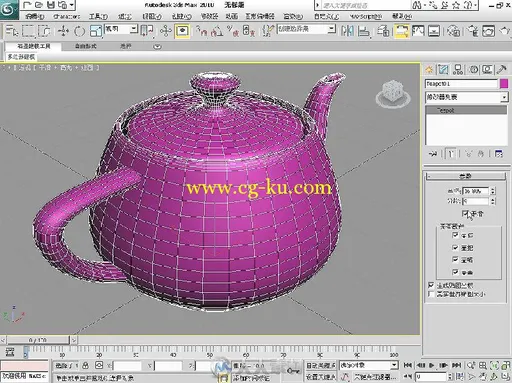Open the key filter Selected dropdown
The width and height of the screenshot is (512, 383).
[x=369, y=365]
